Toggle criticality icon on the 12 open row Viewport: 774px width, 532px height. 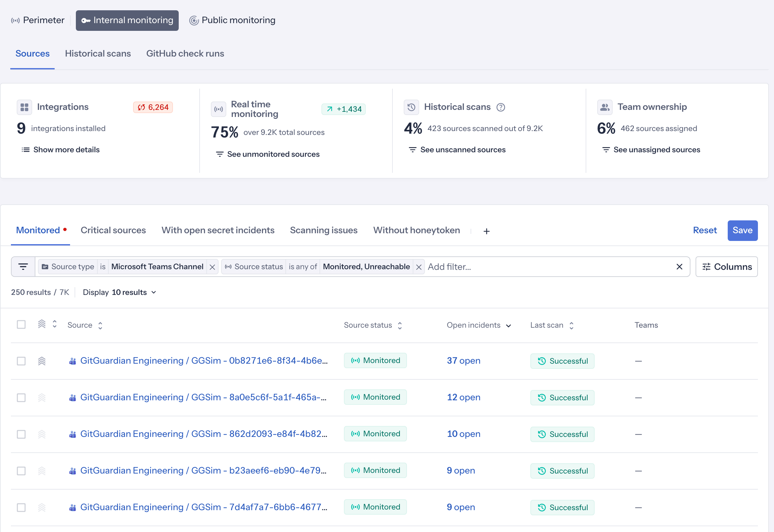42,398
